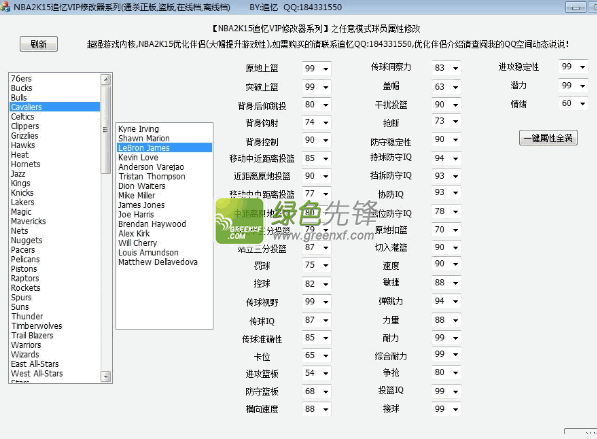Select Cavaliers in the team list

tap(55, 107)
